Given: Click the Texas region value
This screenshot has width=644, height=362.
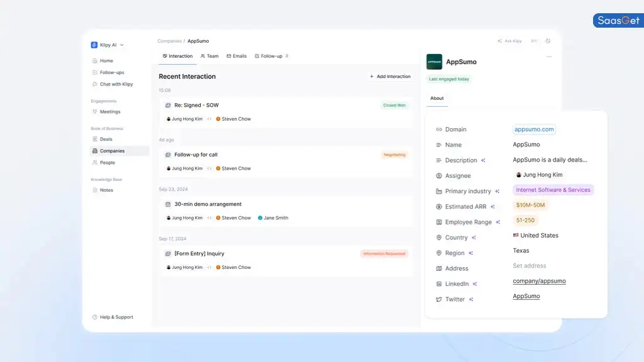Looking at the screenshot, I should (x=521, y=251).
